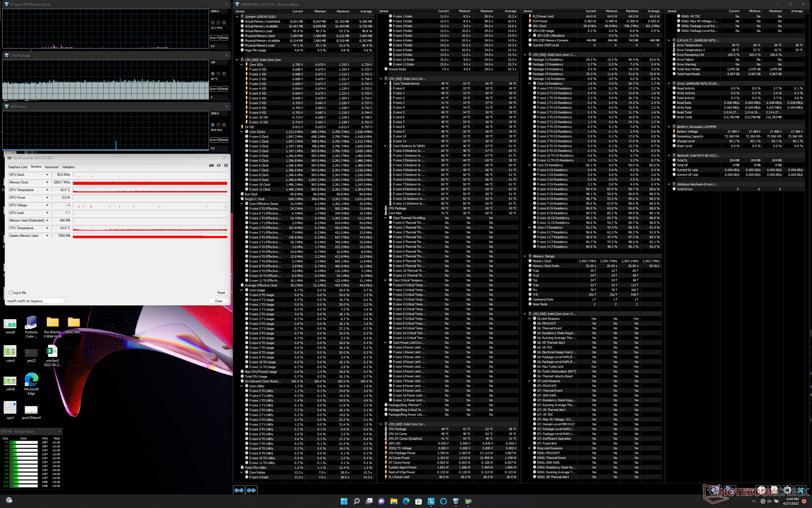Open the witcher3 Excel file on desktop
This screenshot has height=508, width=812.
(52, 356)
